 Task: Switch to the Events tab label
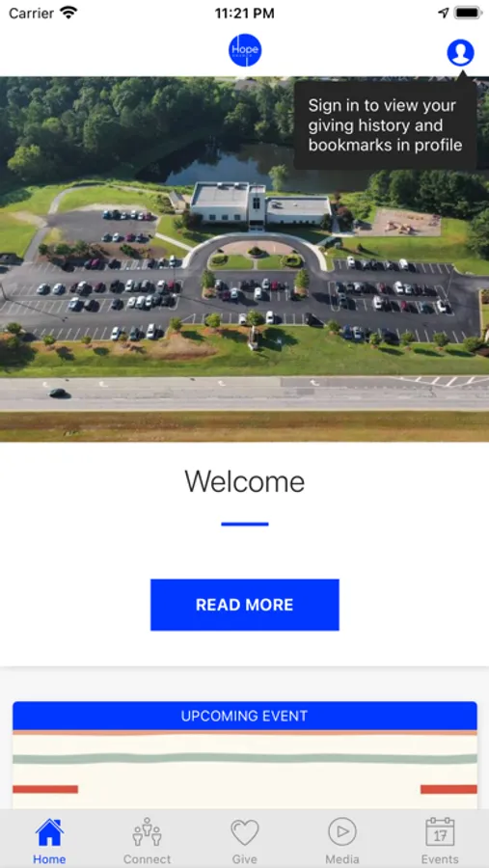point(440,859)
